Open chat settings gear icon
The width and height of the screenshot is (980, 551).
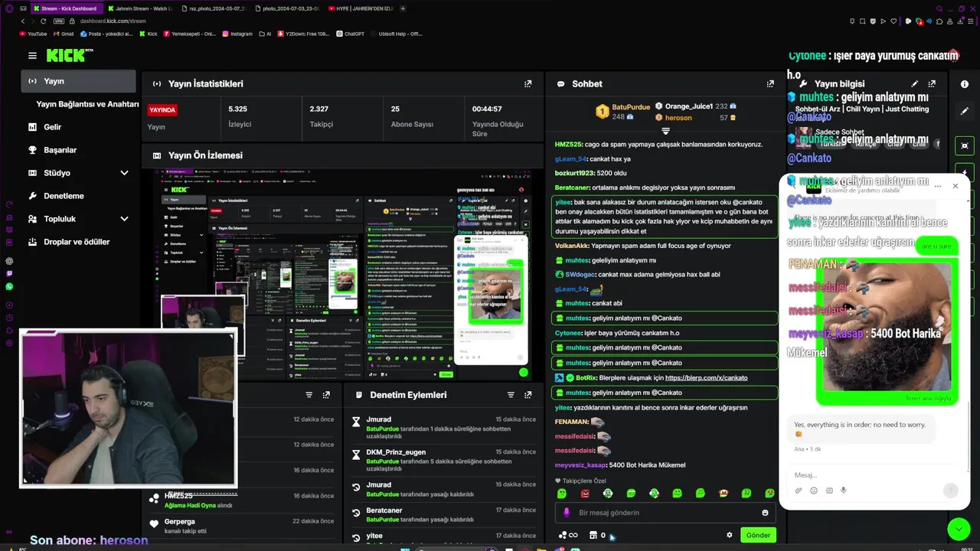(730, 535)
